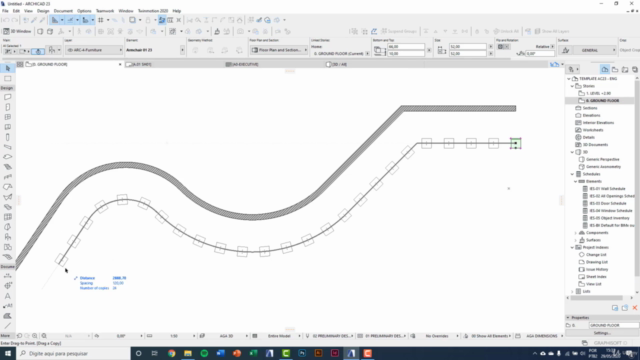Collapse the Schedules tree node
The image size is (640, 360).
[x=572, y=174]
